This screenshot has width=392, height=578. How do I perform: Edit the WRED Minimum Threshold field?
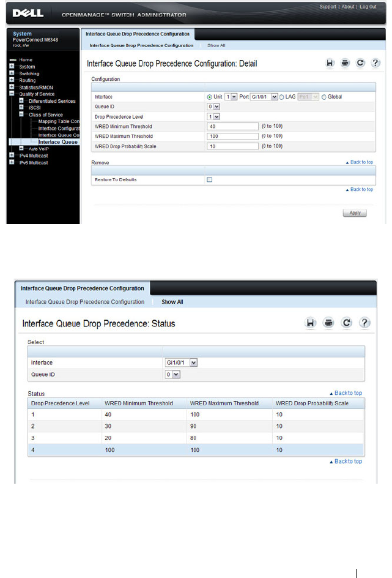tap(232, 126)
